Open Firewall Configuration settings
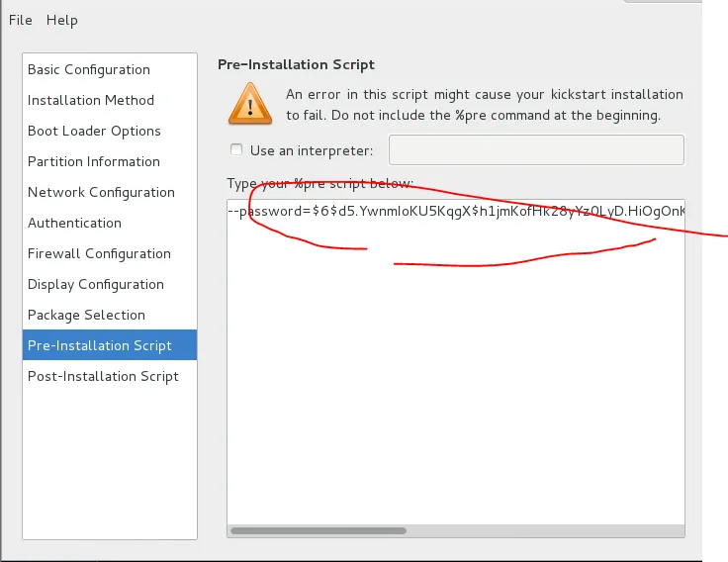The height and width of the screenshot is (562, 728). click(99, 253)
